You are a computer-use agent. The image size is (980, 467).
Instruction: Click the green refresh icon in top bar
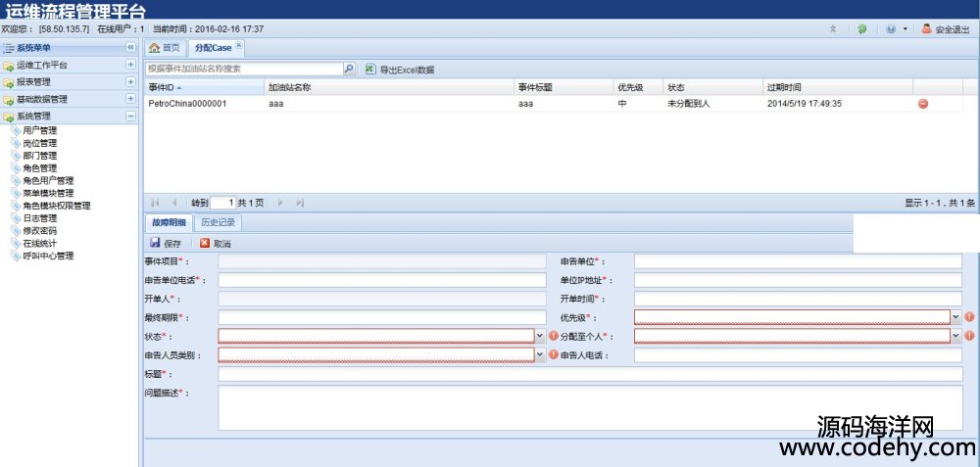(x=861, y=29)
